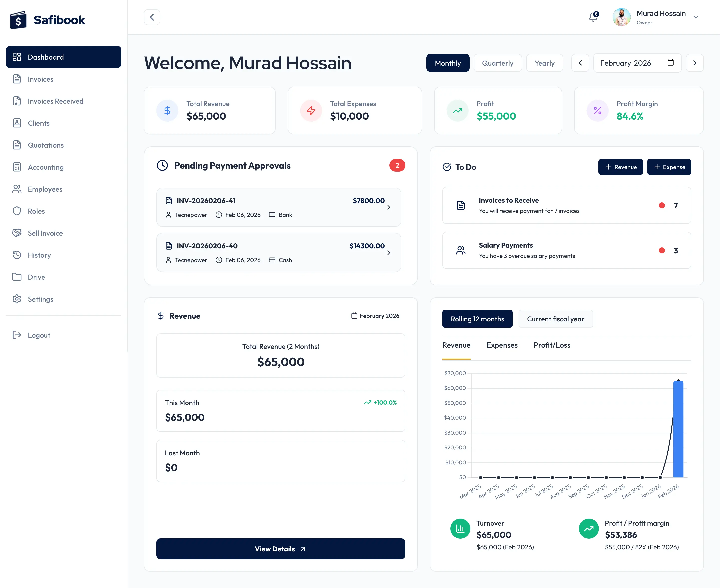Open the Invoices section in the sidebar
The image size is (720, 588).
pos(41,79)
